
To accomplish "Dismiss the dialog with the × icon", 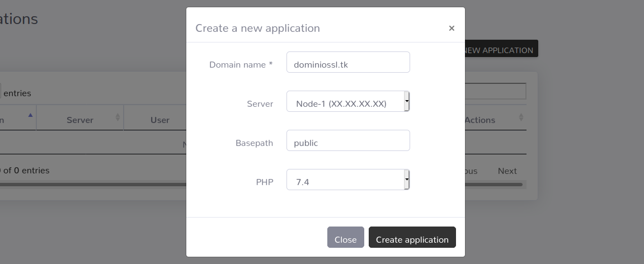I will [x=452, y=29].
